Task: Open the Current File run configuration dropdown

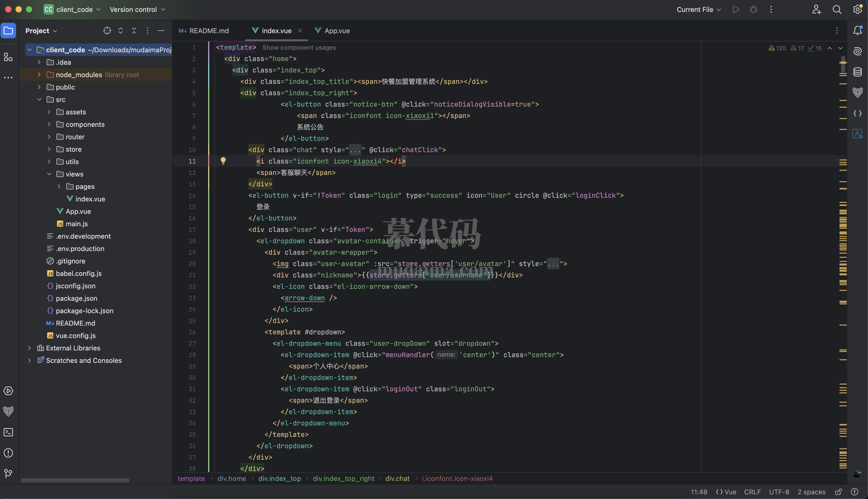Action: click(698, 9)
